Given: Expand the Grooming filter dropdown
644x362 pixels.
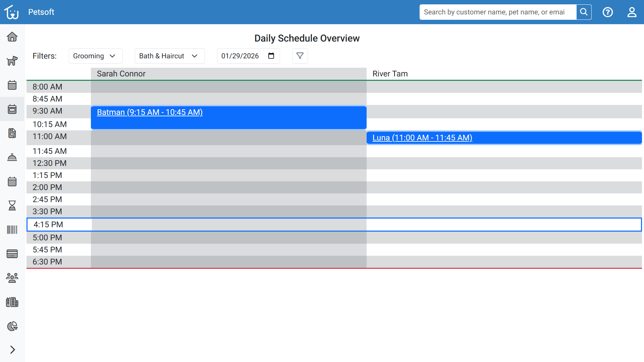Looking at the screenshot, I should pos(95,56).
